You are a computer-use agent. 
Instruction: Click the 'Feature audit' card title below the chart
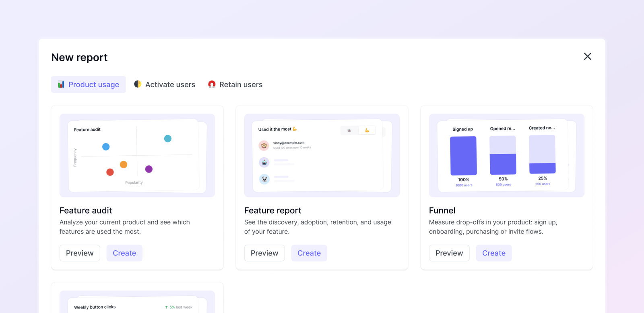click(x=86, y=210)
